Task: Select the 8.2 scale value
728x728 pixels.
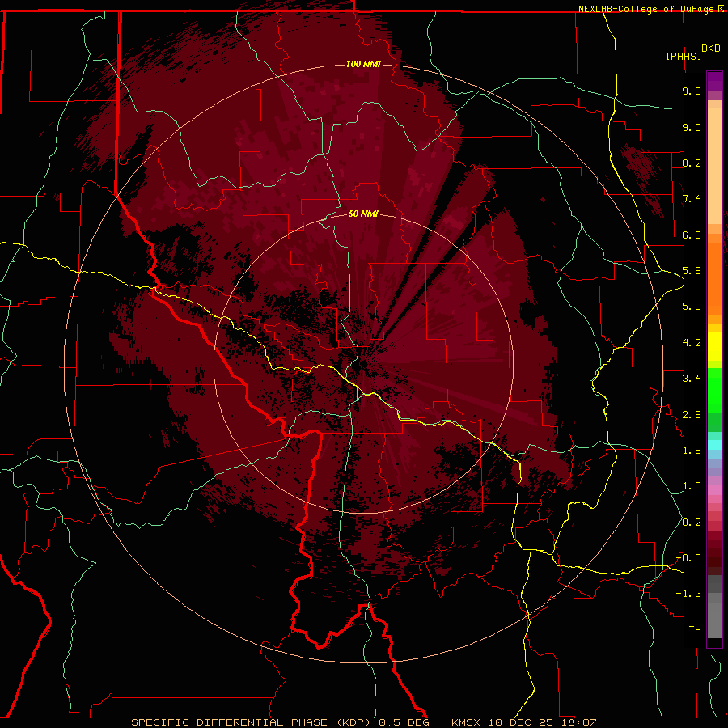Action: 692,163
